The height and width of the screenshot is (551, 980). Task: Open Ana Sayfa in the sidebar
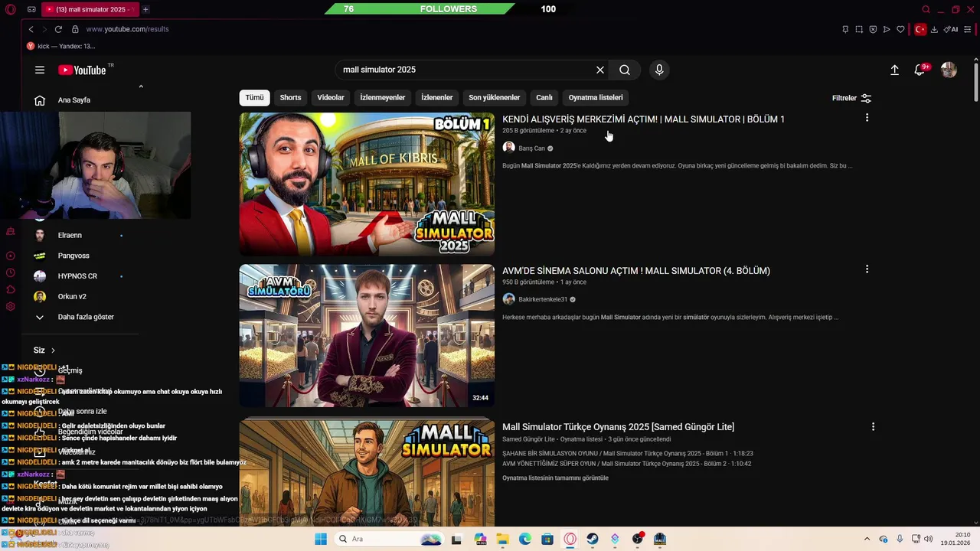coord(75,100)
